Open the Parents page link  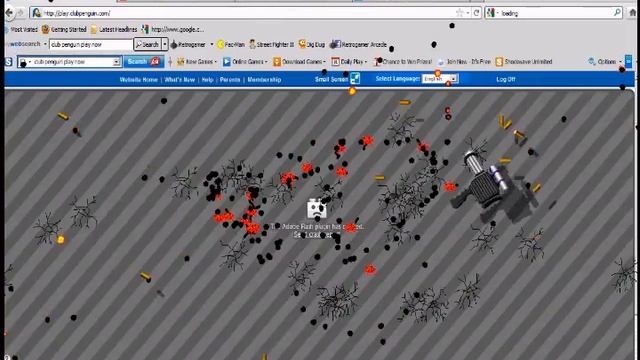click(230, 80)
